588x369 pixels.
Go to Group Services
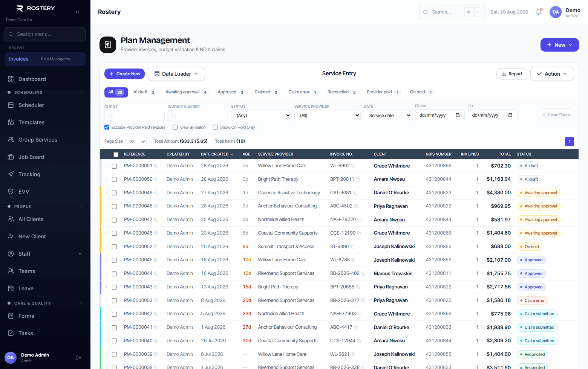click(x=45, y=140)
